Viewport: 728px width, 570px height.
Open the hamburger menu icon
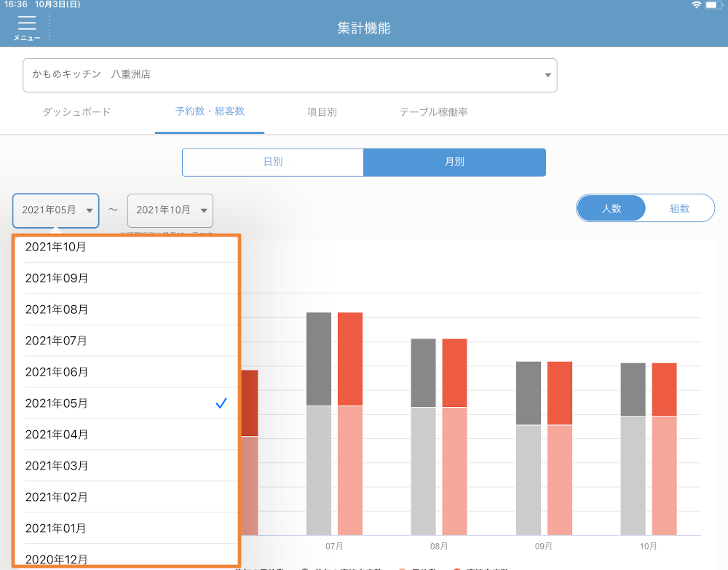27,27
